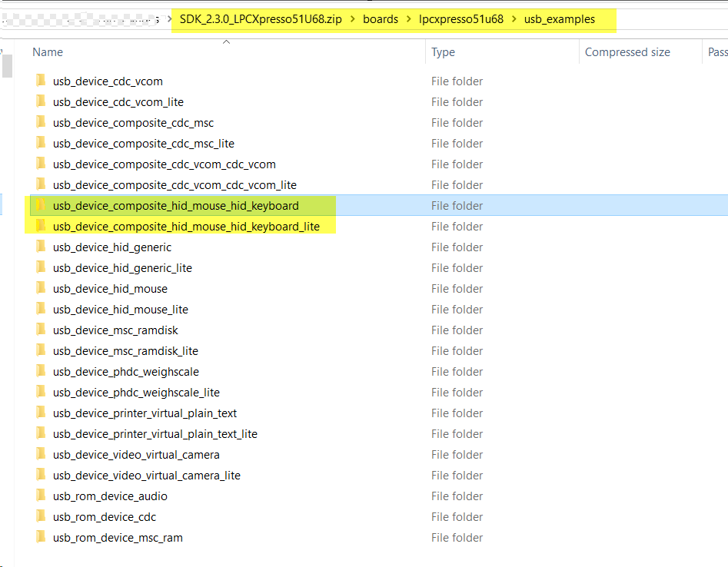Select usb_device_msc_ramdisk folder name
Viewport: 728px width, 567px height.
click(115, 330)
